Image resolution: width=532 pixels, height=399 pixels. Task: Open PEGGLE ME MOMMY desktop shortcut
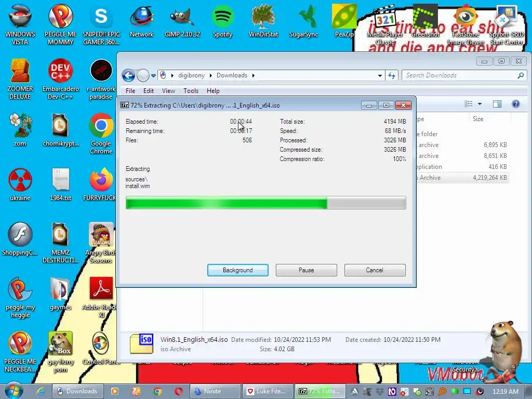[60, 24]
